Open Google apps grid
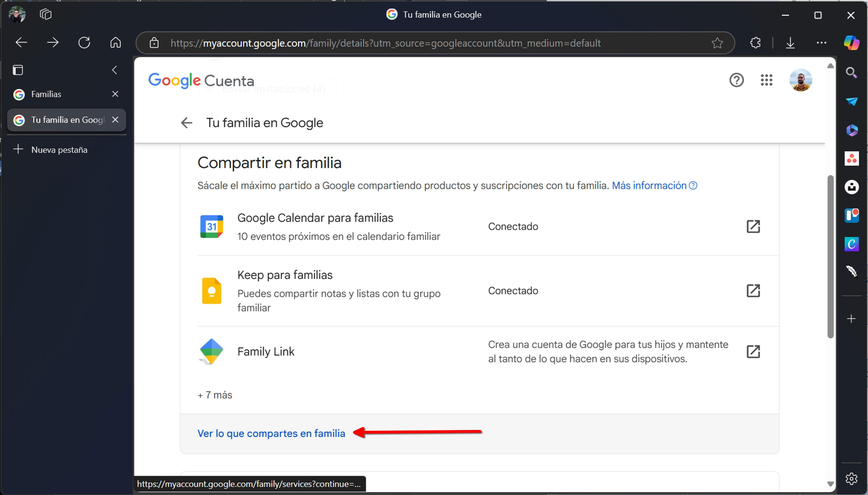 766,80
